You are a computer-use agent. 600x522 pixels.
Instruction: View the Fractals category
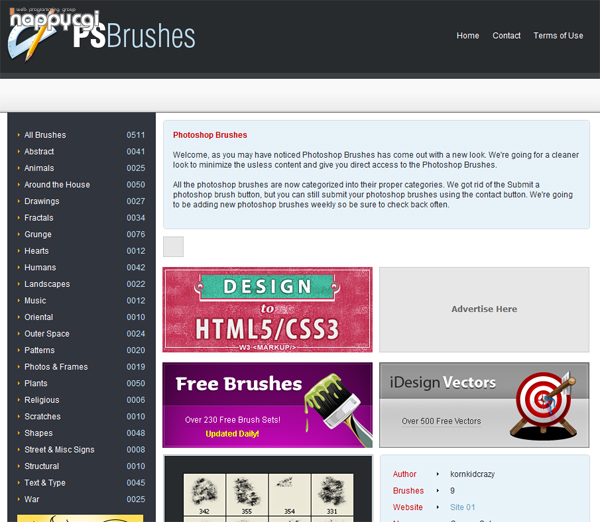click(x=39, y=218)
